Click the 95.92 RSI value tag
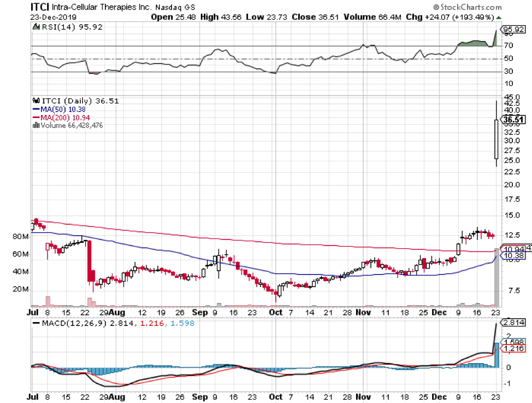Viewport: 532px width, 403px height. (512, 31)
